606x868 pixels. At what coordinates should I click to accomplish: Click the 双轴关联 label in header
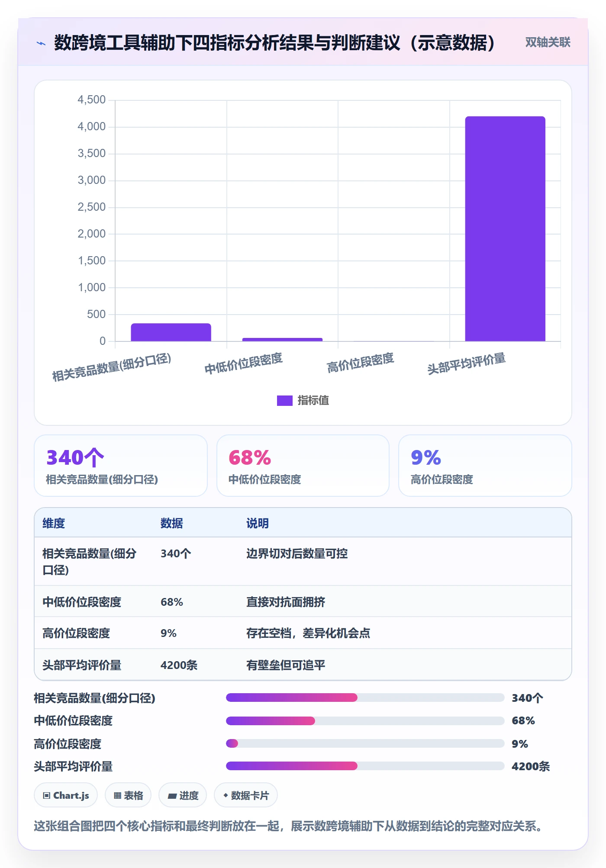pos(548,42)
